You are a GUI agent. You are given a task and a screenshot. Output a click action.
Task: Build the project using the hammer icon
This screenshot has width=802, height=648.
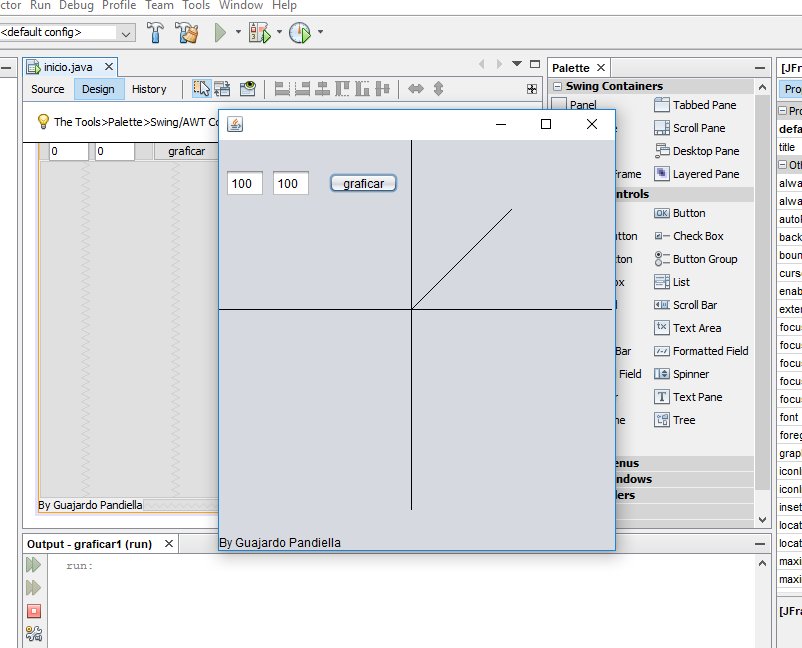[x=157, y=31]
